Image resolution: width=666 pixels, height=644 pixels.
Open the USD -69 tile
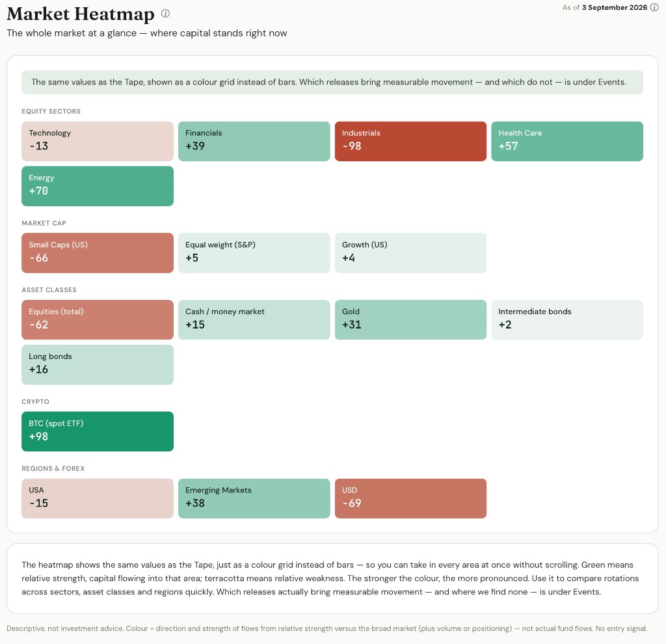click(410, 499)
